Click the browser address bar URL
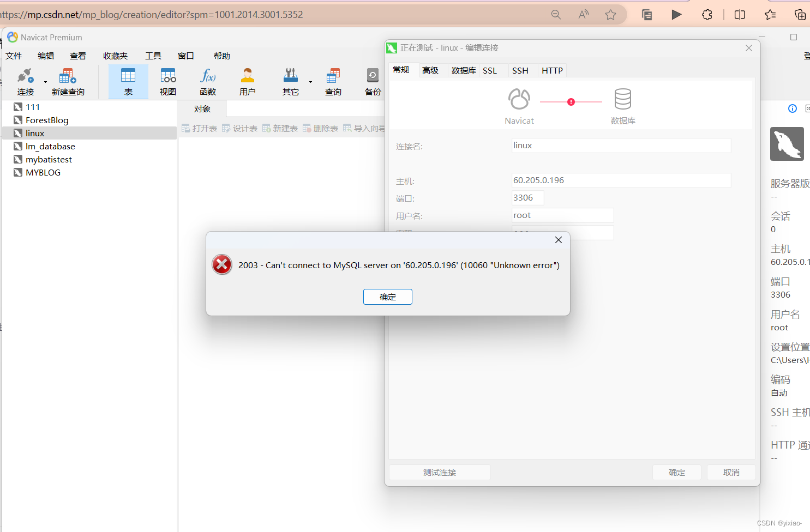Screen dimensions: 810x532 coord(152,15)
